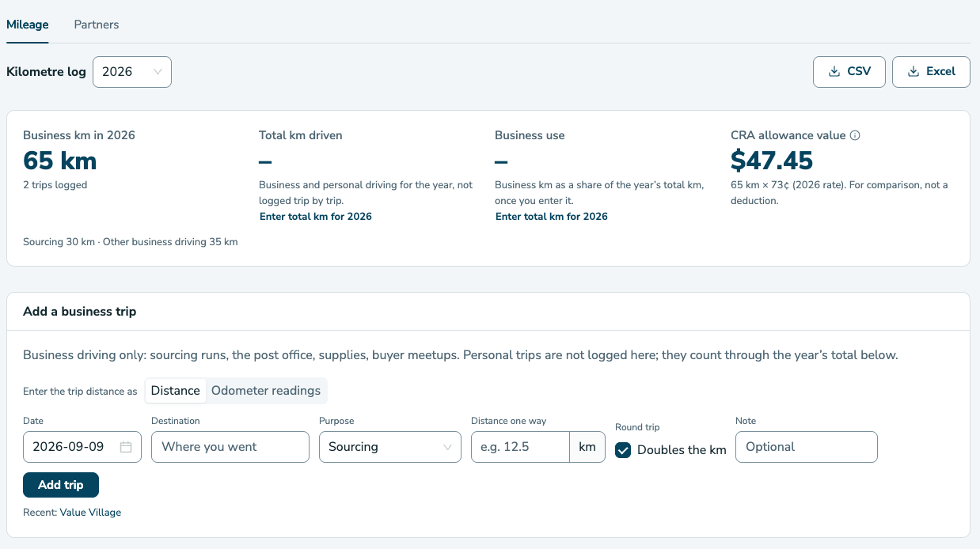Open total km link under Total km driven
This screenshot has height=549, width=980.
(316, 216)
